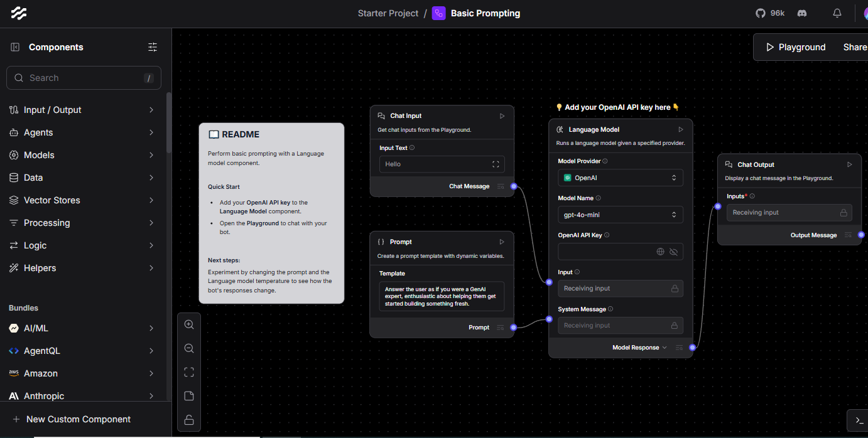Expand the Model Response output chevron
868x438 pixels.
[x=665, y=347]
